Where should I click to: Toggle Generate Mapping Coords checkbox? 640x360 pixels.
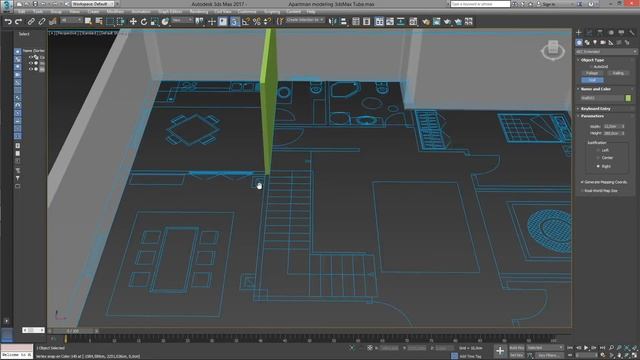pos(582,182)
